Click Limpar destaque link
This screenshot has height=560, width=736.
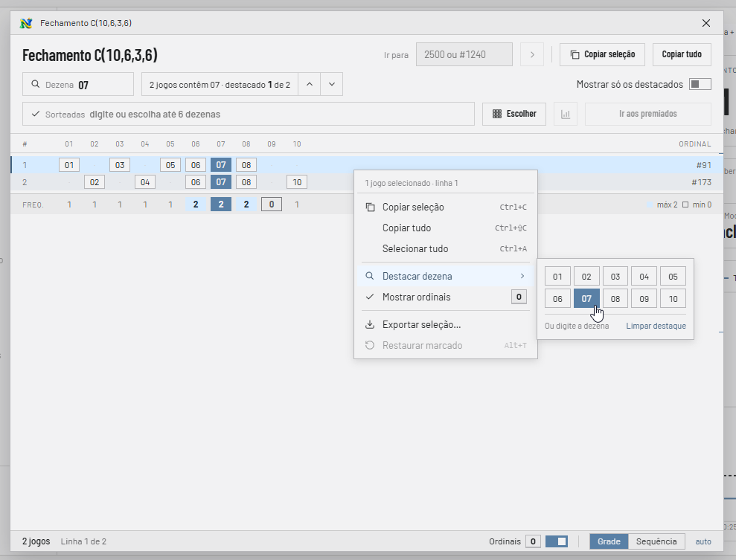click(656, 326)
